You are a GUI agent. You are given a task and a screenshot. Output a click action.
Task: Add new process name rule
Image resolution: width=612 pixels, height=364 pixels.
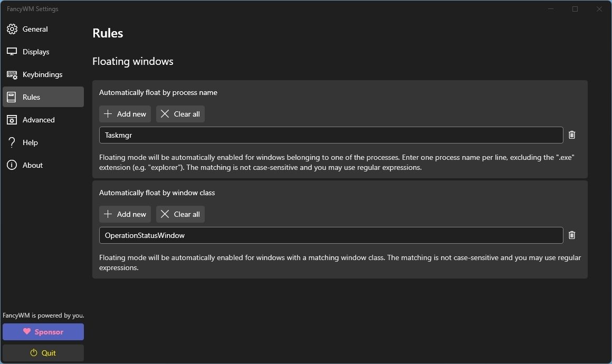click(x=125, y=113)
